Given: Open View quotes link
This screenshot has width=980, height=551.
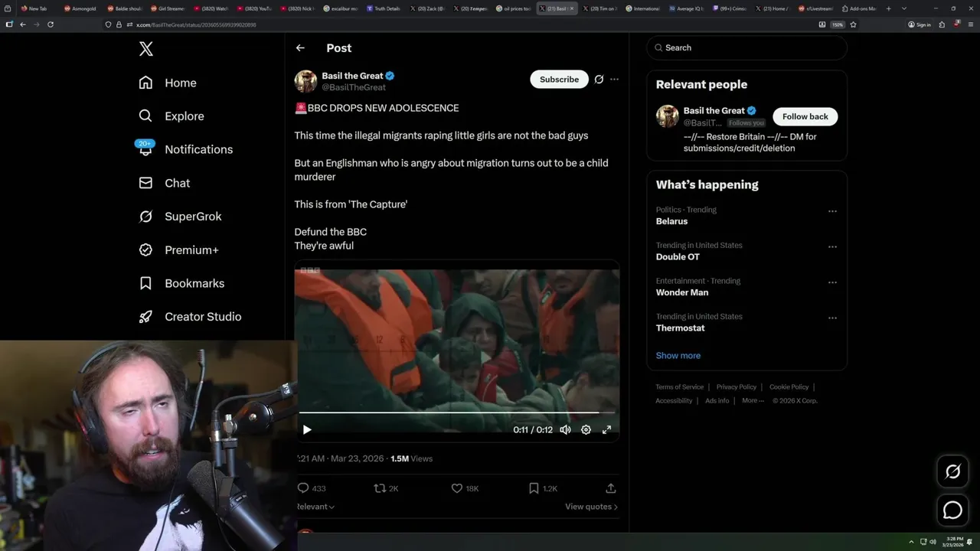Looking at the screenshot, I should point(591,507).
